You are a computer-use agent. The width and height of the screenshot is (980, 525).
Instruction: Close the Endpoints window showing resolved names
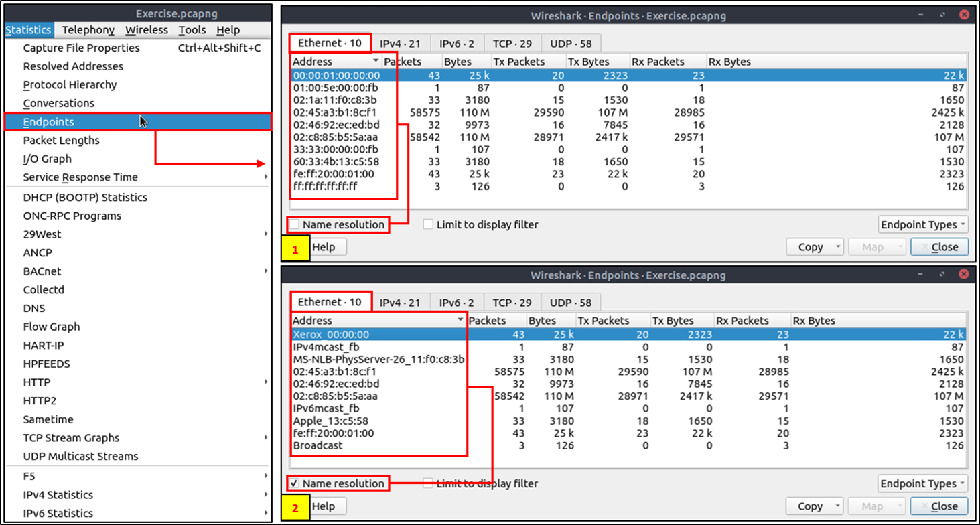938,506
